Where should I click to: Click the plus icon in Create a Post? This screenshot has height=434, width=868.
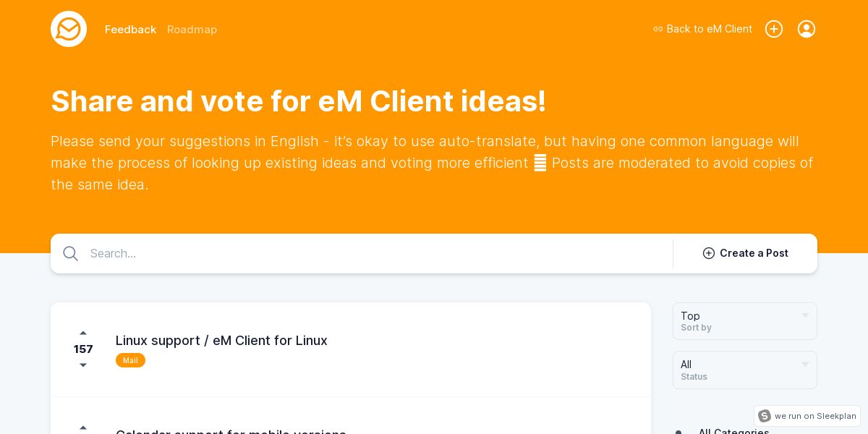[x=709, y=253]
